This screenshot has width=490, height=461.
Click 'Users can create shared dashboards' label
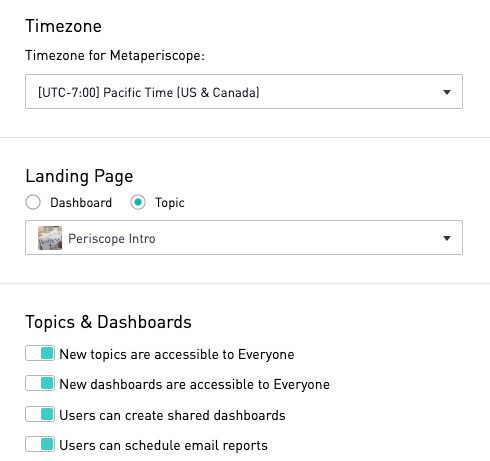click(x=172, y=415)
